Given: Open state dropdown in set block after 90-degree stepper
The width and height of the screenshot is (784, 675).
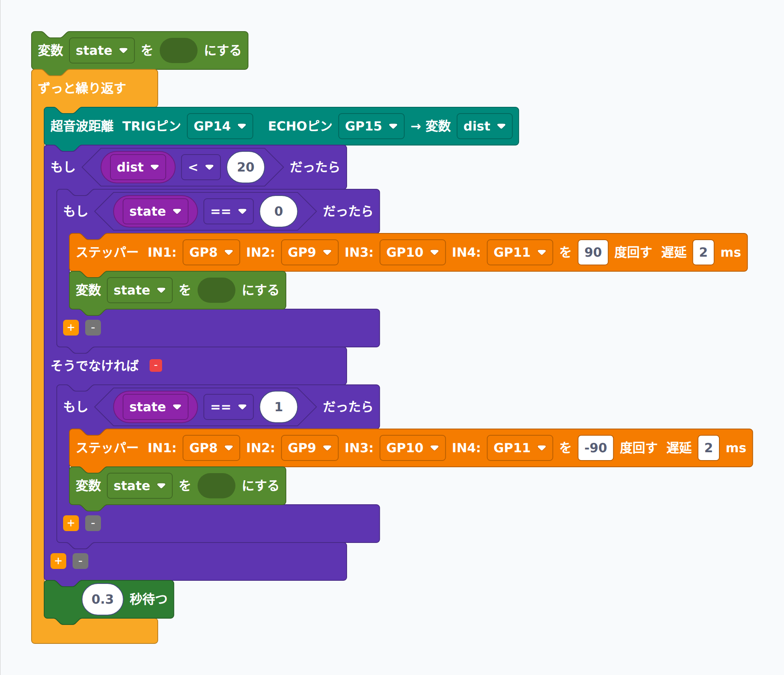Looking at the screenshot, I should tap(140, 290).
